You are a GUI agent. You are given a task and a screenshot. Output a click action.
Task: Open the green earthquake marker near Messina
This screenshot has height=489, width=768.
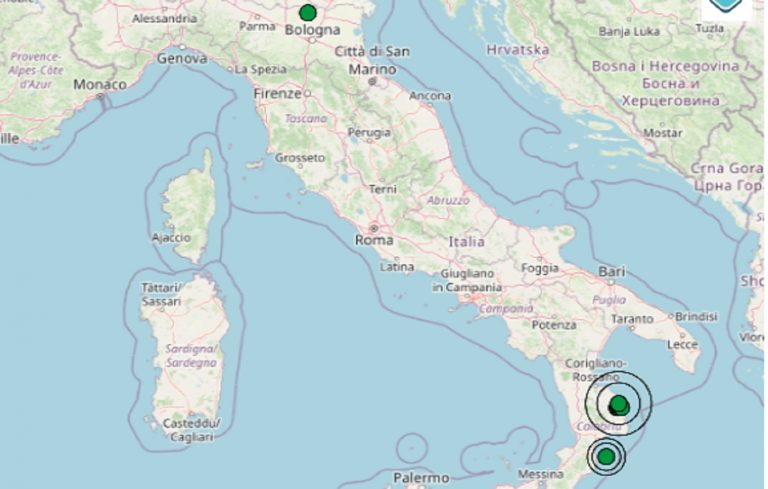(x=605, y=457)
